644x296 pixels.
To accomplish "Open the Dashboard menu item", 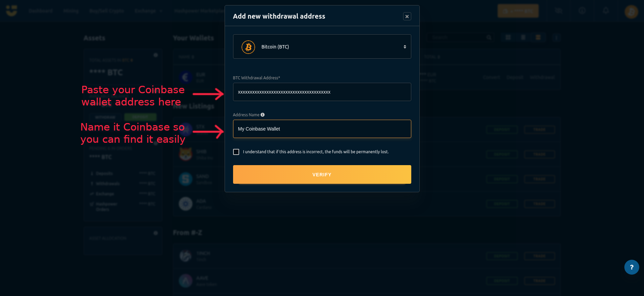I will tap(41, 11).
